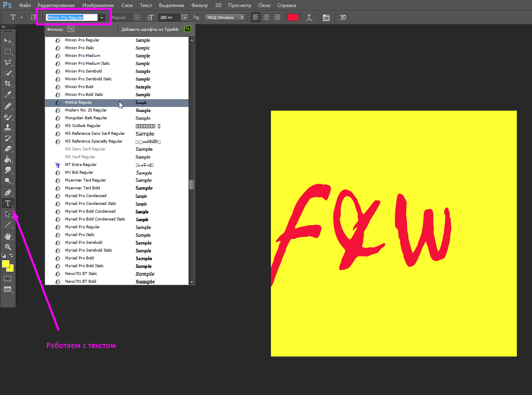
Task: Choose News701 BT Bold font
Action: pos(117,281)
